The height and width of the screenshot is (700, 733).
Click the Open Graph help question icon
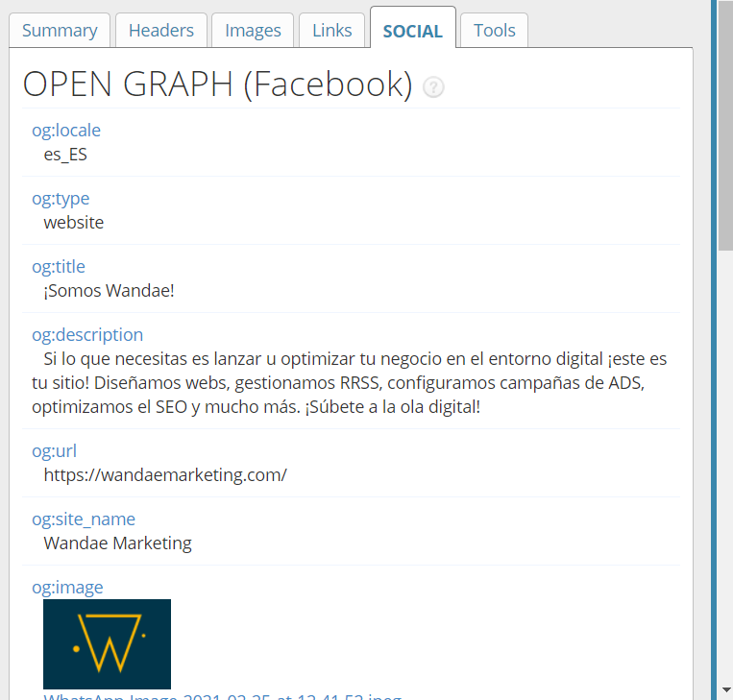tap(433, 87)
